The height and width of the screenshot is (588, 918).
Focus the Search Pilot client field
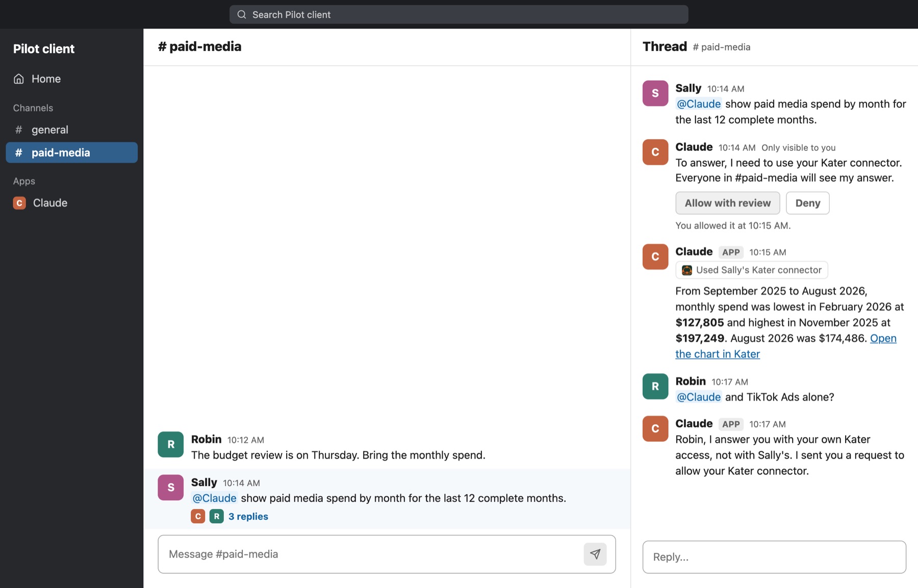(458, 15)
